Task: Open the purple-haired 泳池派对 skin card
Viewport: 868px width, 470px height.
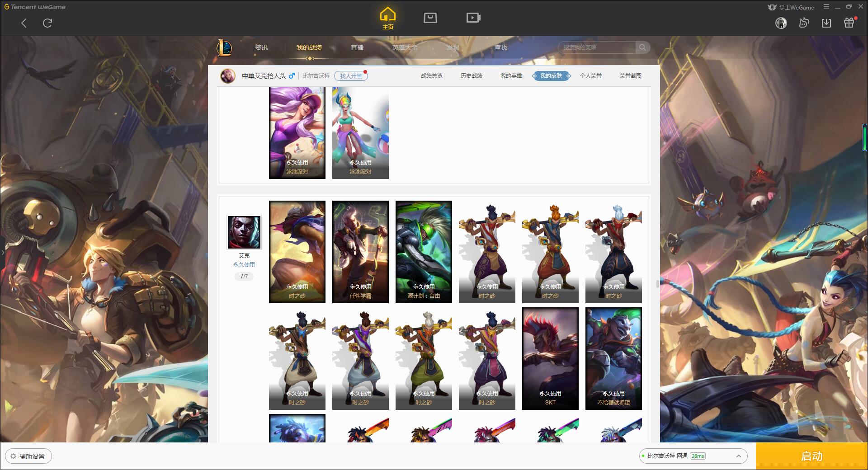Action: [x=297, y=133]
